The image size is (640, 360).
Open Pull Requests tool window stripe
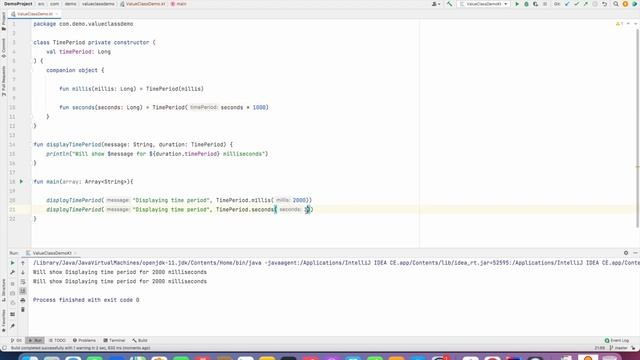coord(4,81)
